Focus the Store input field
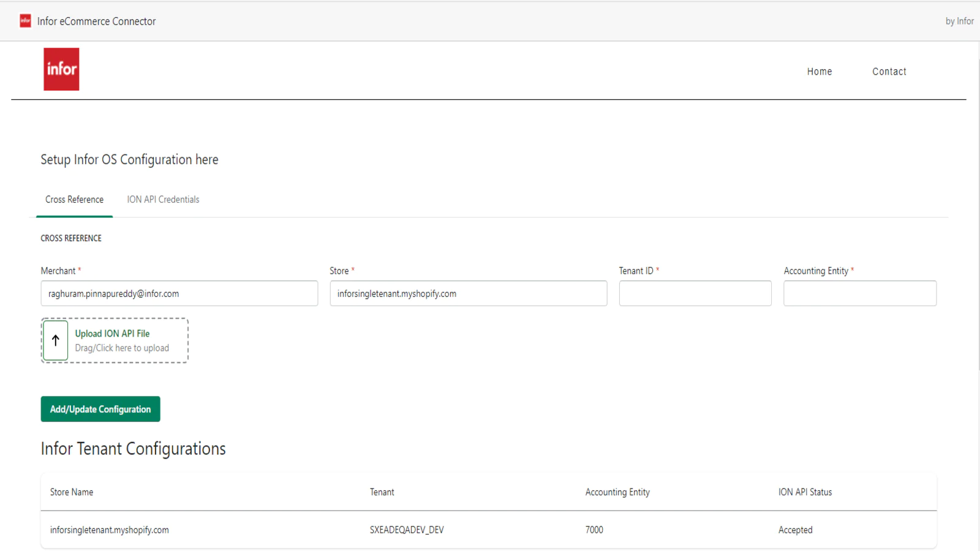 [469, 293]
